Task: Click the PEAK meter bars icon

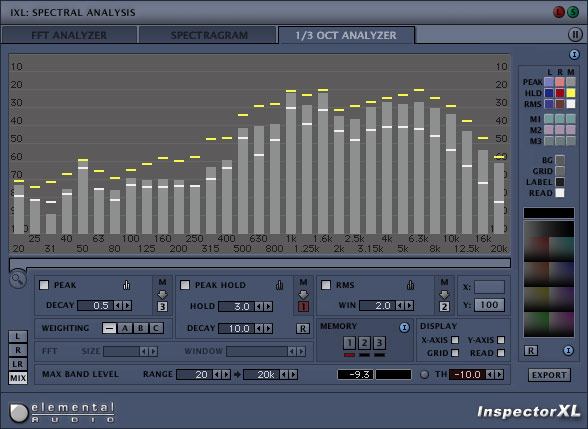Action: click(x=126, y=285)
